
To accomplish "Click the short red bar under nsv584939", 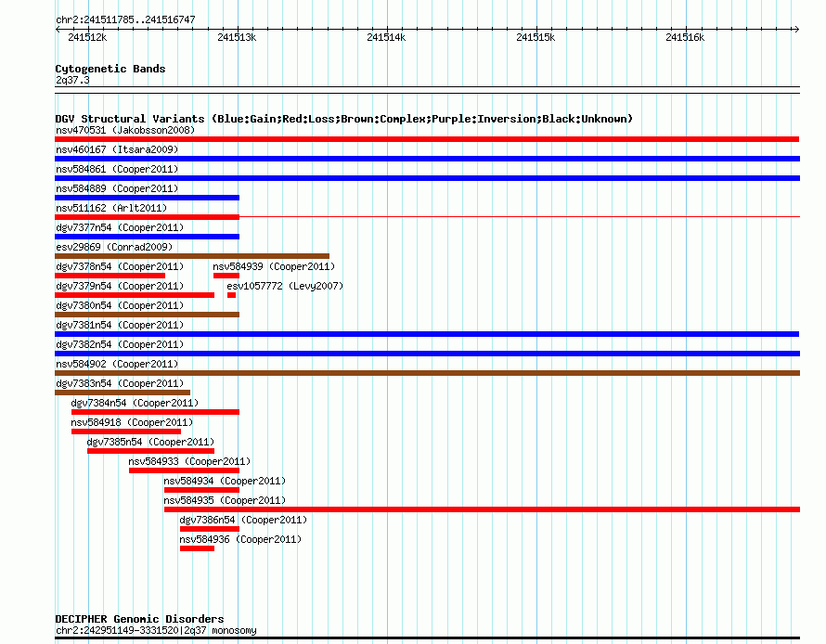I will [x=226, y=276].
